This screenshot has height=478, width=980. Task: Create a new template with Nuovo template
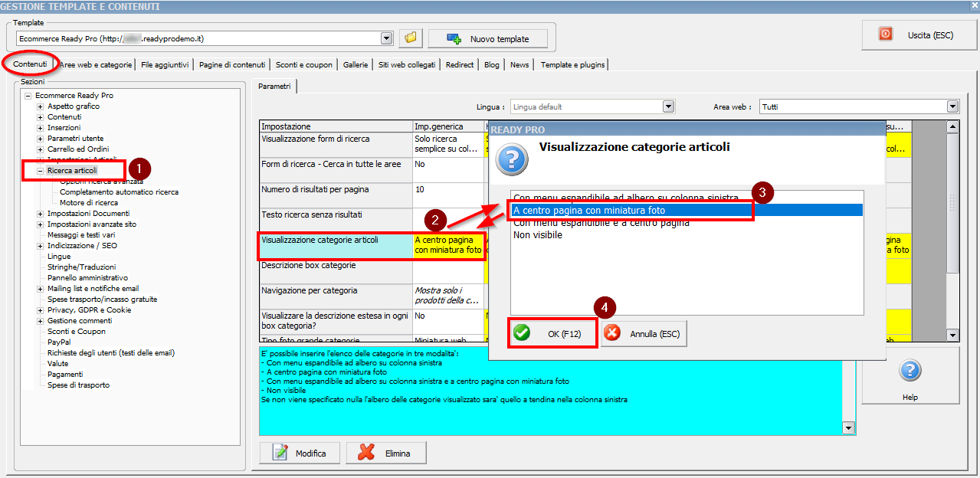point(488,38)
